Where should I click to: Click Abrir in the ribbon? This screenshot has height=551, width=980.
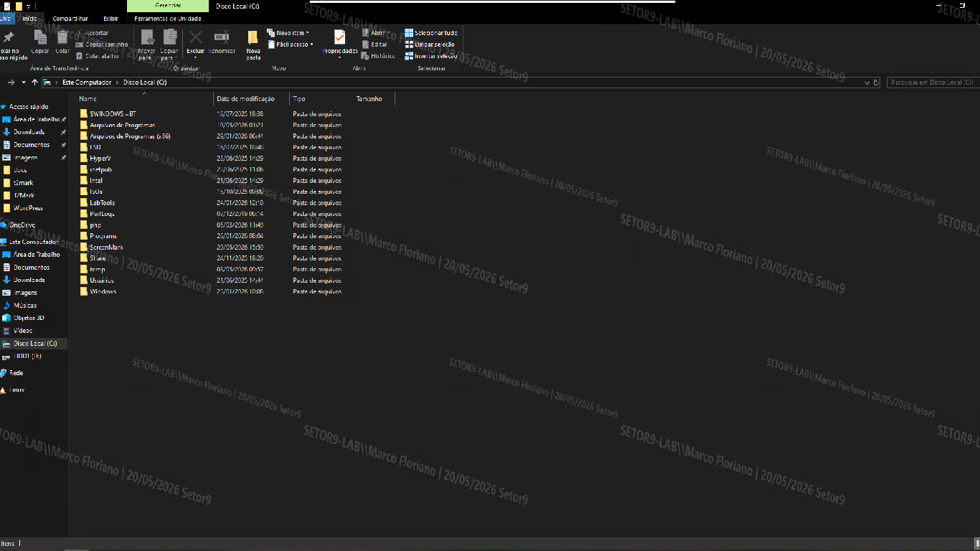(x=373, y=33)
